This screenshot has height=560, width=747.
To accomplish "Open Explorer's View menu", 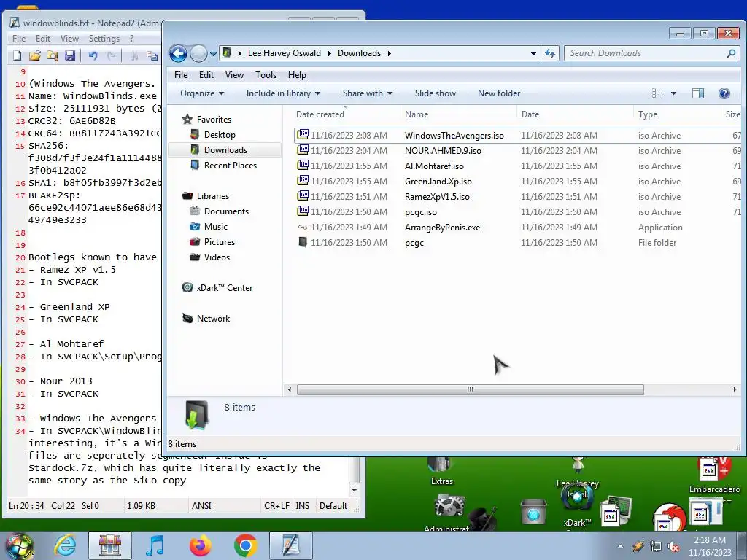I will pos(234,75).
